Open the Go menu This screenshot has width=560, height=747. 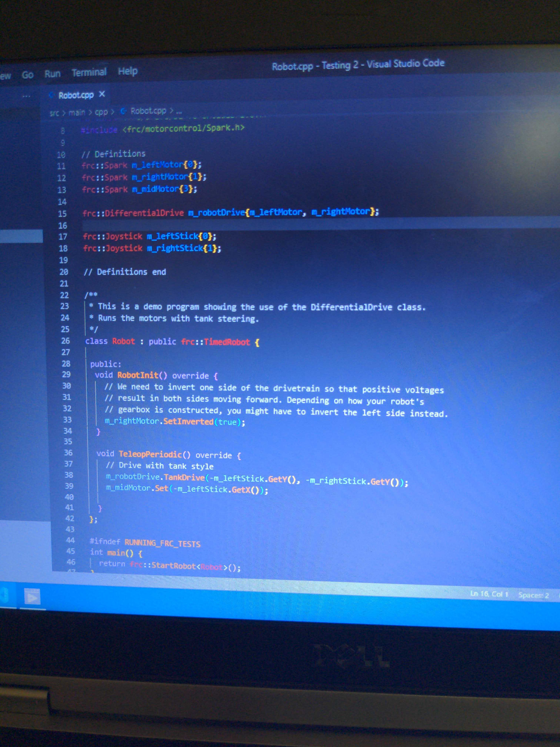28,75
